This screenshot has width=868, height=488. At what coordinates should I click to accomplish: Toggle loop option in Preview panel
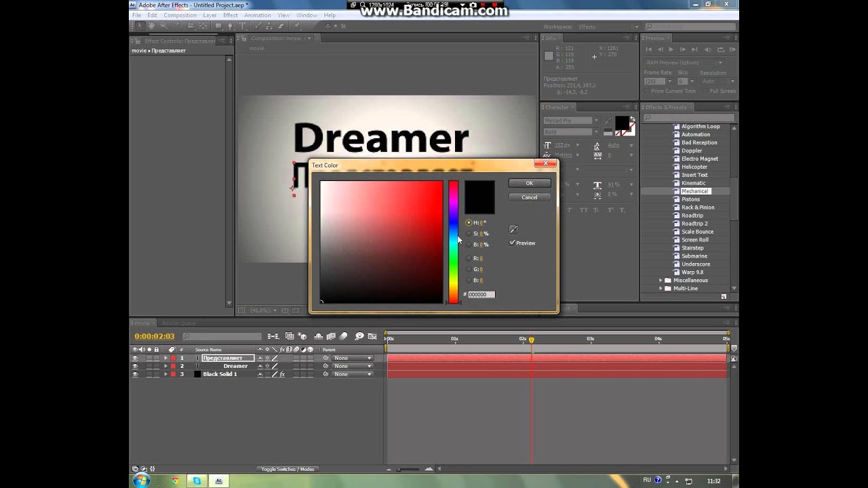pos(721,49)
